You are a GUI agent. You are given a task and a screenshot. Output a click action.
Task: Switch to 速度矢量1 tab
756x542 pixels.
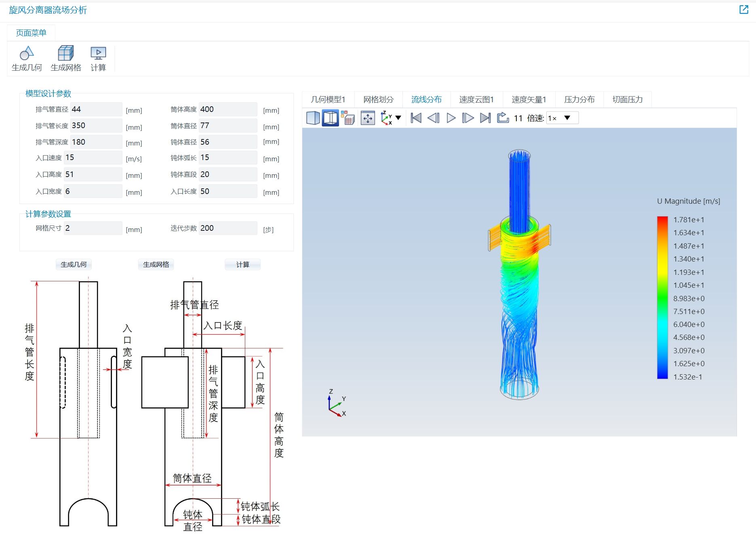pyautogui.click(x=529, y=99)
